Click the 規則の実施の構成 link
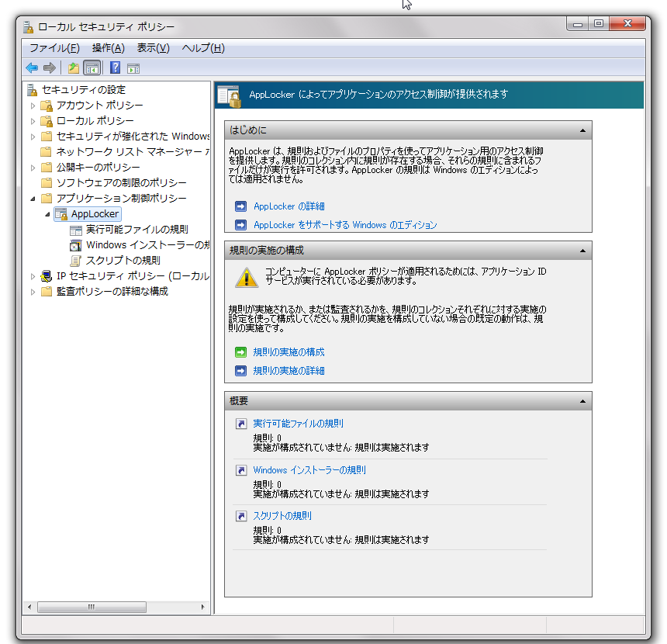The height and width of the screenshot is (644, 667). point(289,352)
